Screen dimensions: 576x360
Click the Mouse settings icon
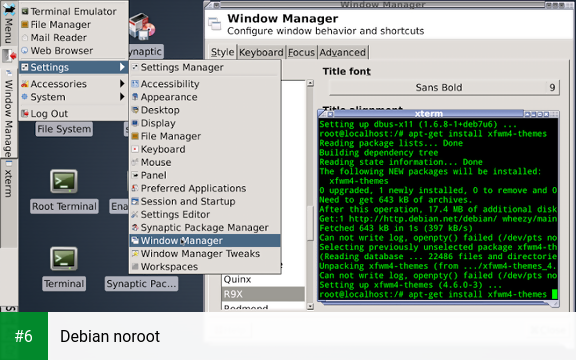[x=135, y=162]
